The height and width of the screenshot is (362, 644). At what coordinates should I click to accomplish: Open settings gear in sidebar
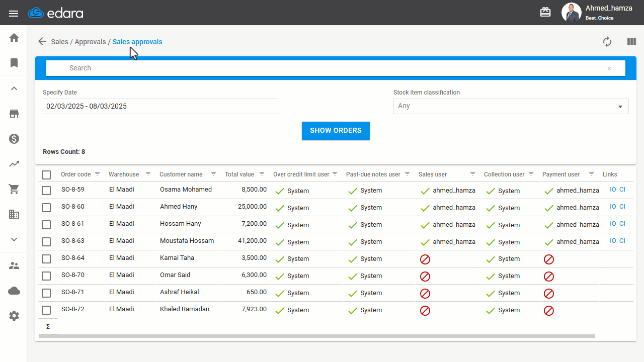[x=14, y=316]
